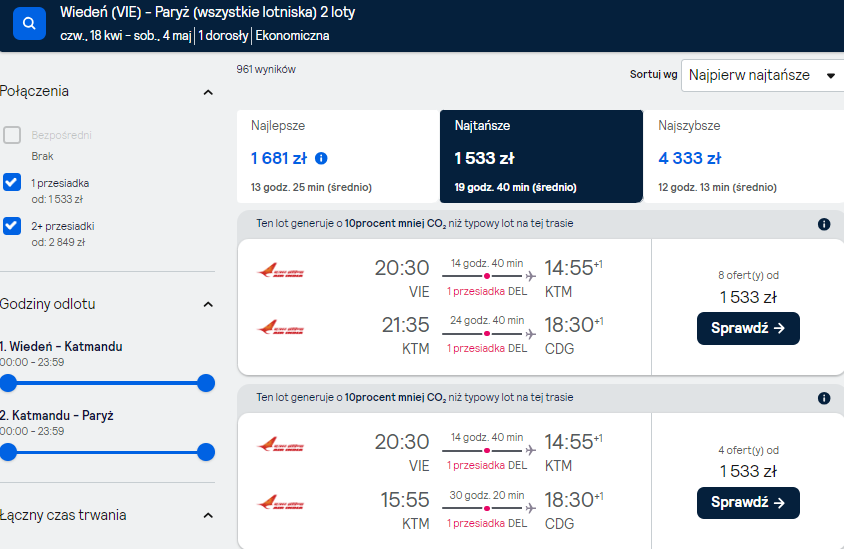Click Air India logo on 15:55 KTM flight
Image resolution: width=844 pixels, height=549 pixels.
(280, 502)
